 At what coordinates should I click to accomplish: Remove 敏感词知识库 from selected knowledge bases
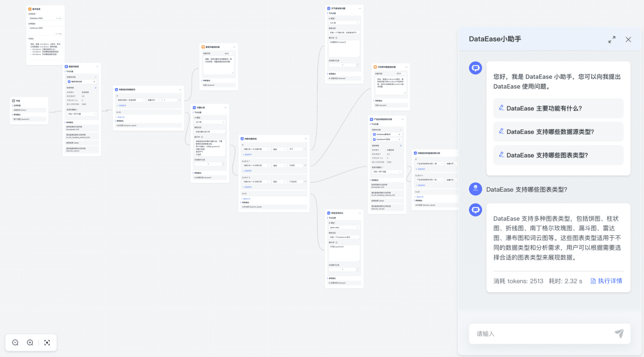(94, 82)
